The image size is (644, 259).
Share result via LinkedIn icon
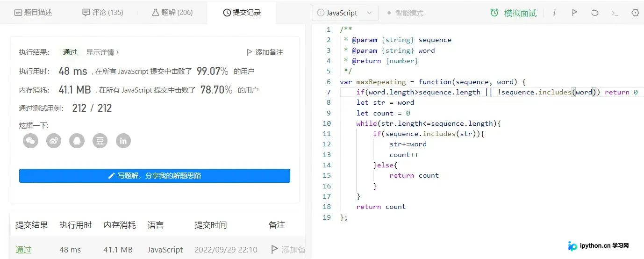click(123, 141)
